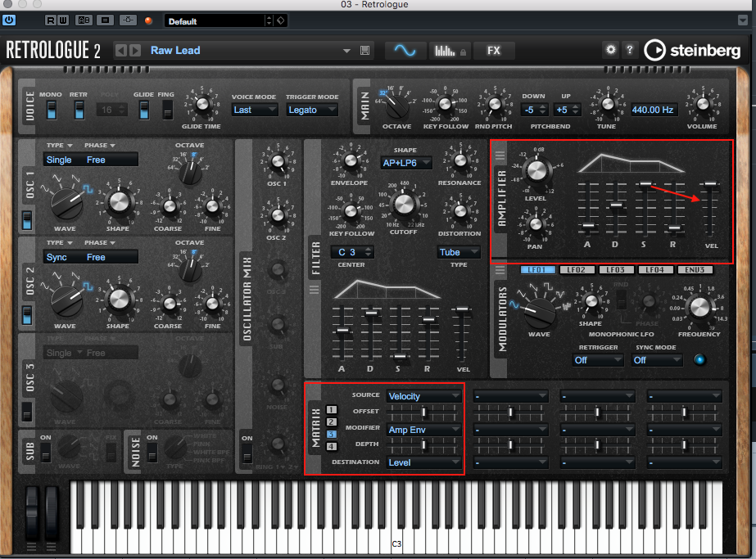Switch to the ENV3 modulator tab
The height and width of the screenshot is (559, 756).
(694, 269)
